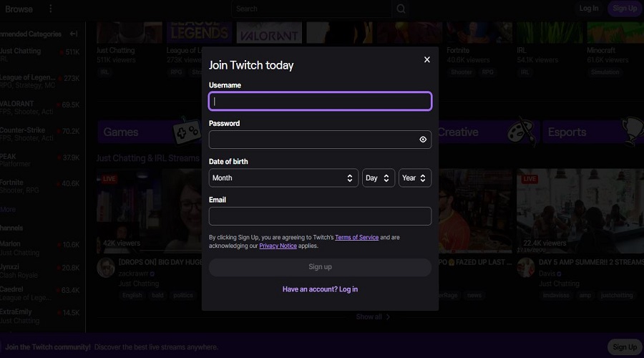The image size is (644, 358).
Task: Click Sign Up in bottom banner
Action: (624, 347)
